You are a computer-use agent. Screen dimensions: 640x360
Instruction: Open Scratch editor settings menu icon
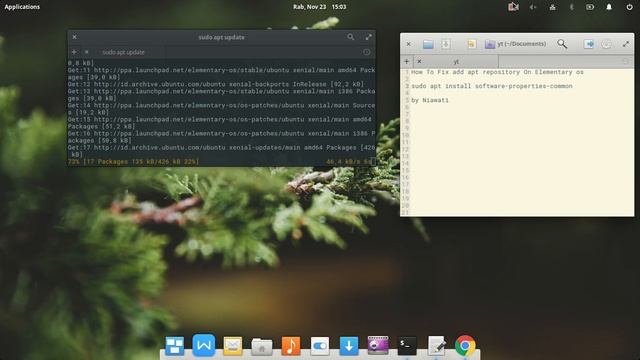(x=606, y=44)
